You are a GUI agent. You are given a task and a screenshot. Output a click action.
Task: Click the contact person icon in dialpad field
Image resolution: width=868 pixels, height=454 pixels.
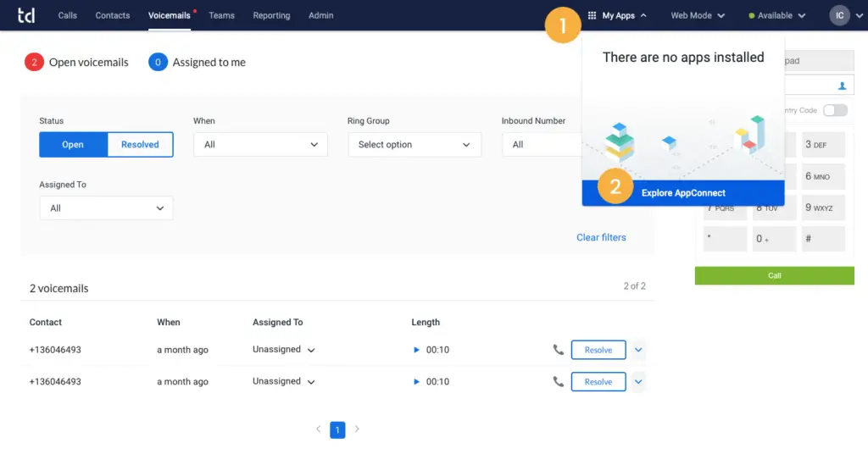pos(842,86)
